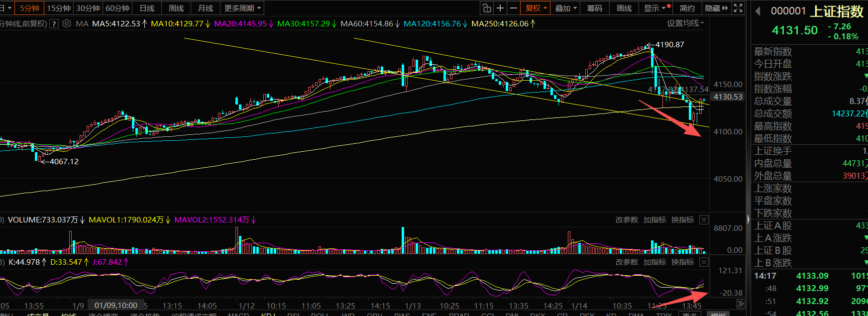Toggle the 隐藏 side panel button
The width and height of the screenshot is (868, 316).
(716, 8)
